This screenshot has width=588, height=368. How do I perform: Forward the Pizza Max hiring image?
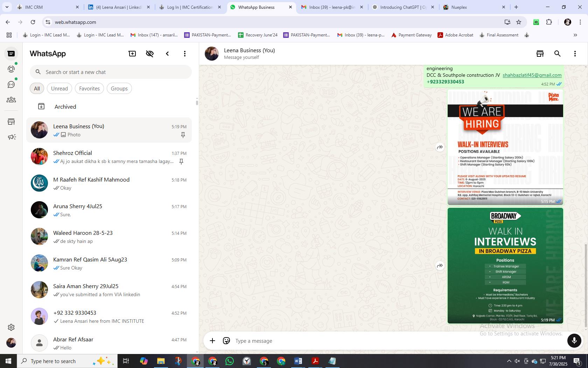point(440,147)
